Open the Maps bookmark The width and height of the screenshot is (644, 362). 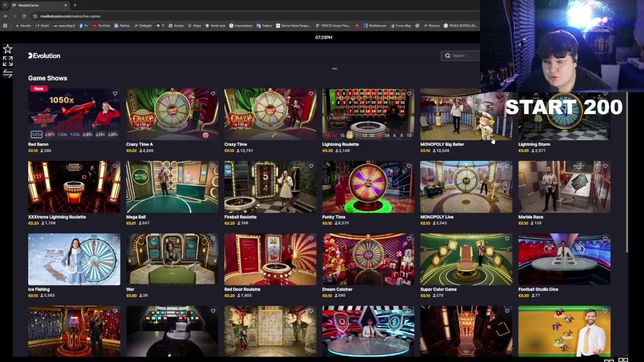coord(195,26)
